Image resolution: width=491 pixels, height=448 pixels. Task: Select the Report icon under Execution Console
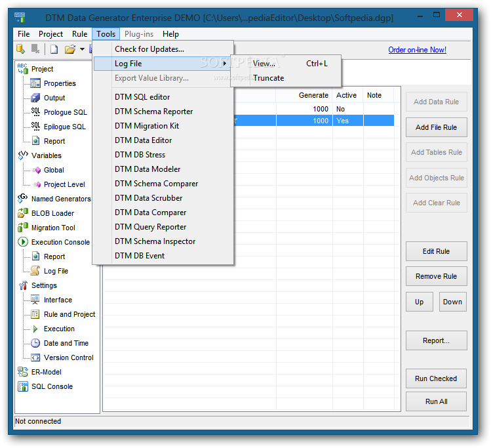click(35, 256)
